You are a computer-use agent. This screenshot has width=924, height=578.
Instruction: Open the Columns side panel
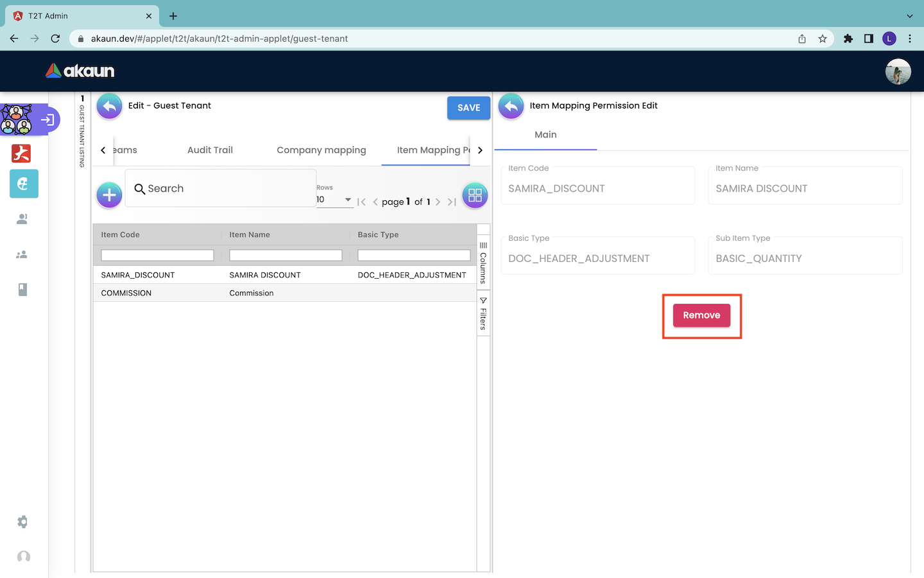(483, 262)
